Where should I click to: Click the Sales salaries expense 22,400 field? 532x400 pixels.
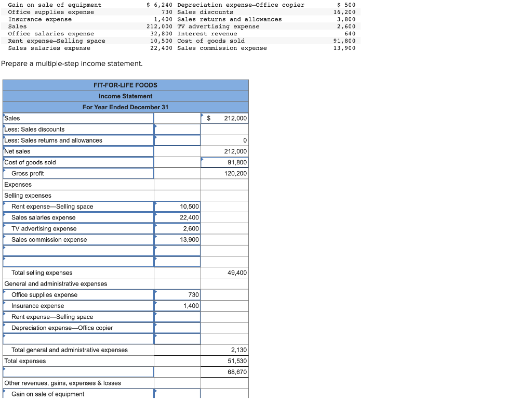click(x=177, y=217)
